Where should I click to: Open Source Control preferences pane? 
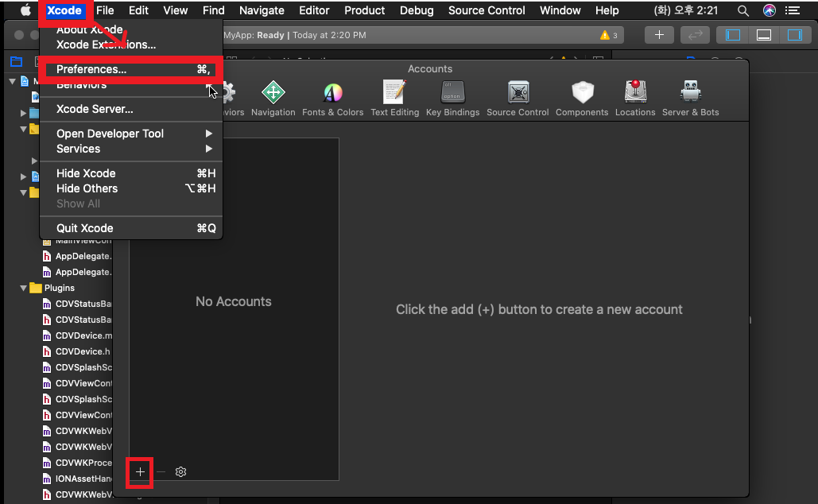pyautogui.click(x=518, y=99)
